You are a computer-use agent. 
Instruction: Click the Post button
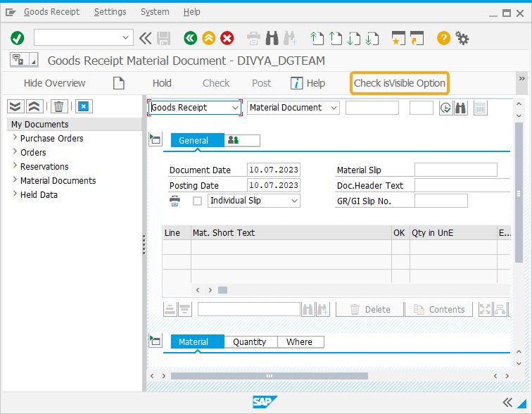(261, 83)
